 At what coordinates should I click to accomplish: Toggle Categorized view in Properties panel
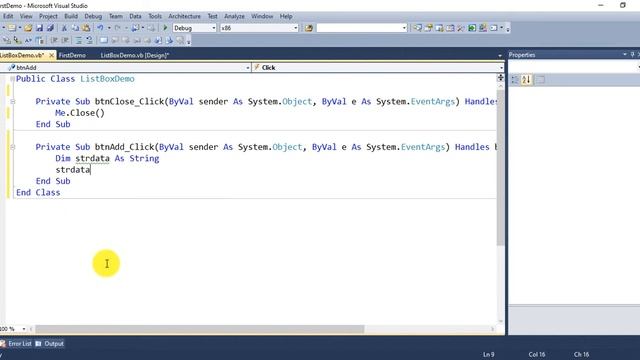[515, 80]
